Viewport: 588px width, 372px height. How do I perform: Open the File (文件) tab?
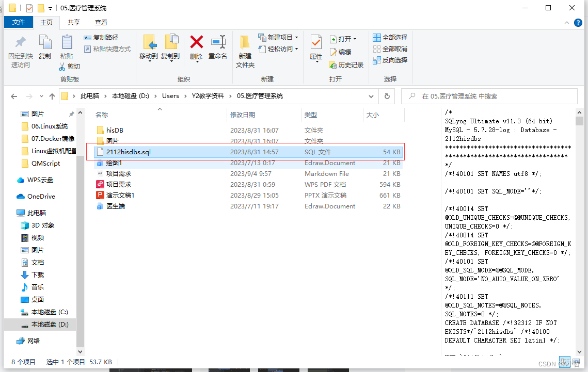click(19, 22)
